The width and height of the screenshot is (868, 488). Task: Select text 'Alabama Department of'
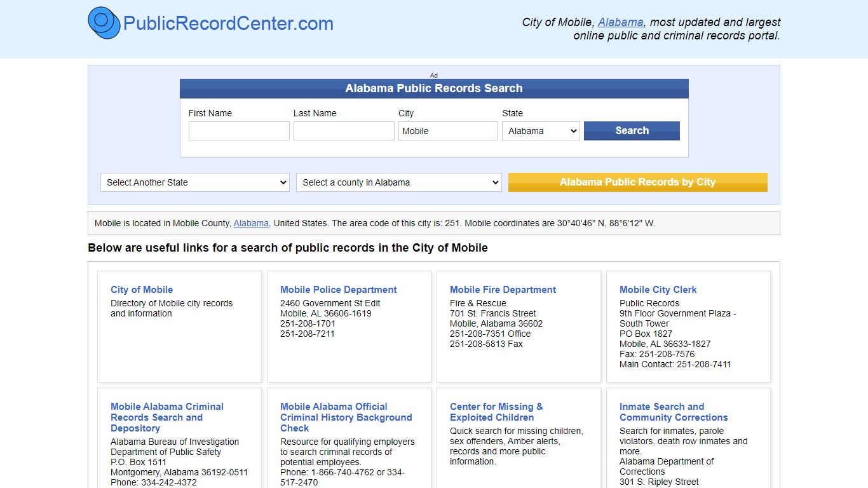[667, 461]
